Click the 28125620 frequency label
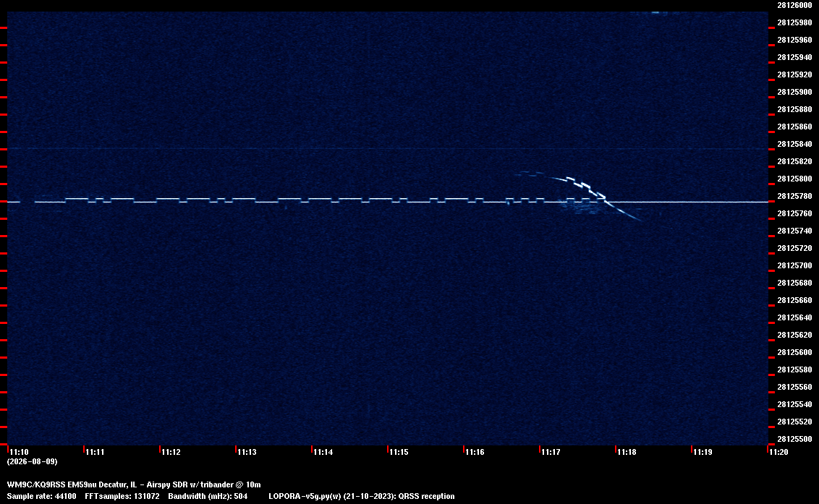Screen dimensions: 819x504 tap(794, 335)
